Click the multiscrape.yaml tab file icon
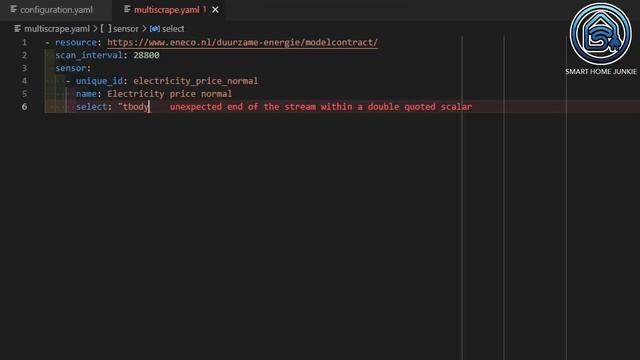640x360 pixels. pos(127,9)
